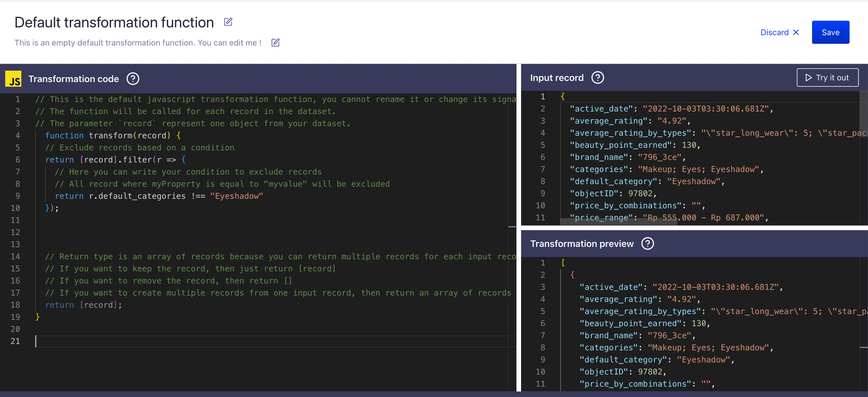Open the Transformation preview help icon

coord(647,243)
